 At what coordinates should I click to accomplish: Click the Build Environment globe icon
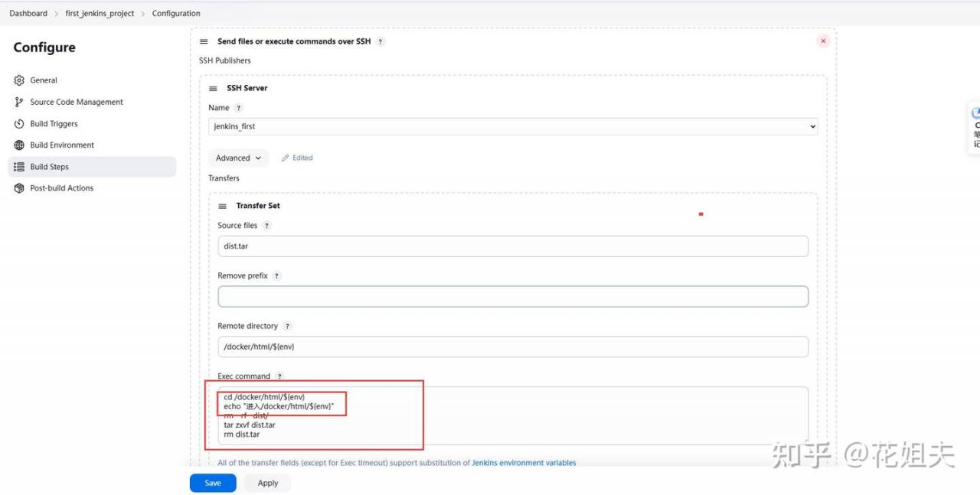point(19,145)
